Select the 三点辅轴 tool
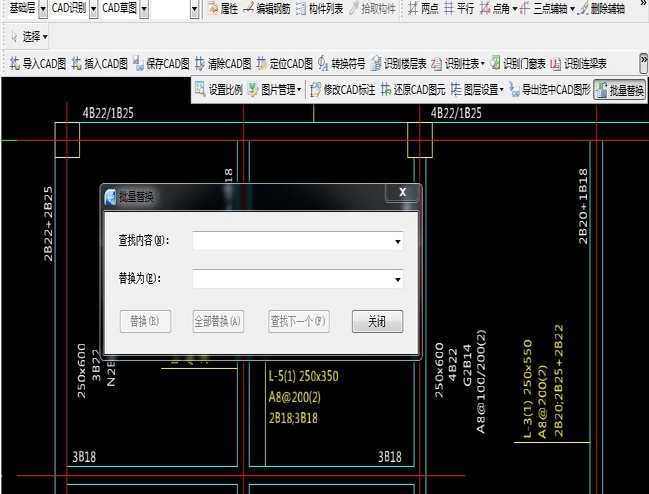Screen dimensions: 649x494 click(x=544, y=8)
